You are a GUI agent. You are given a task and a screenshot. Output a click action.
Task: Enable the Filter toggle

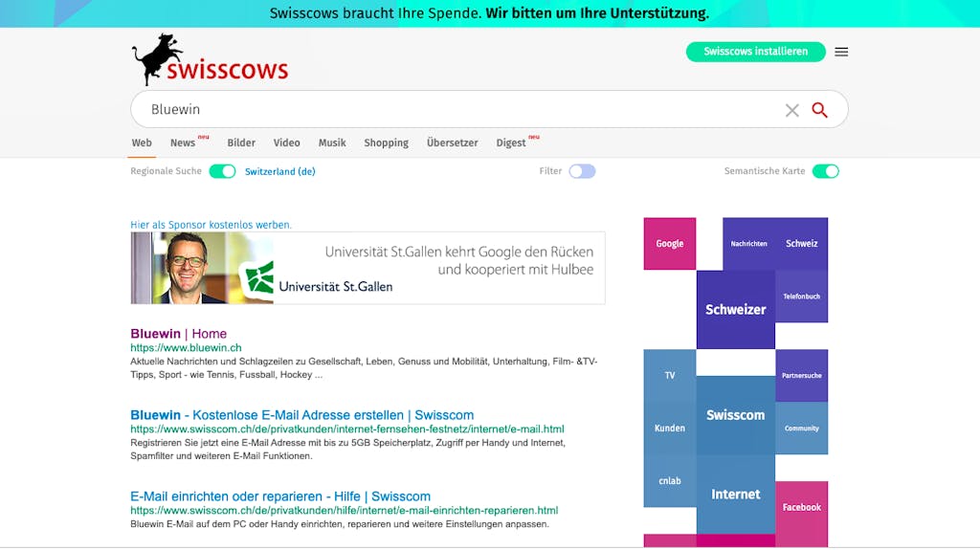pos(582,171)
